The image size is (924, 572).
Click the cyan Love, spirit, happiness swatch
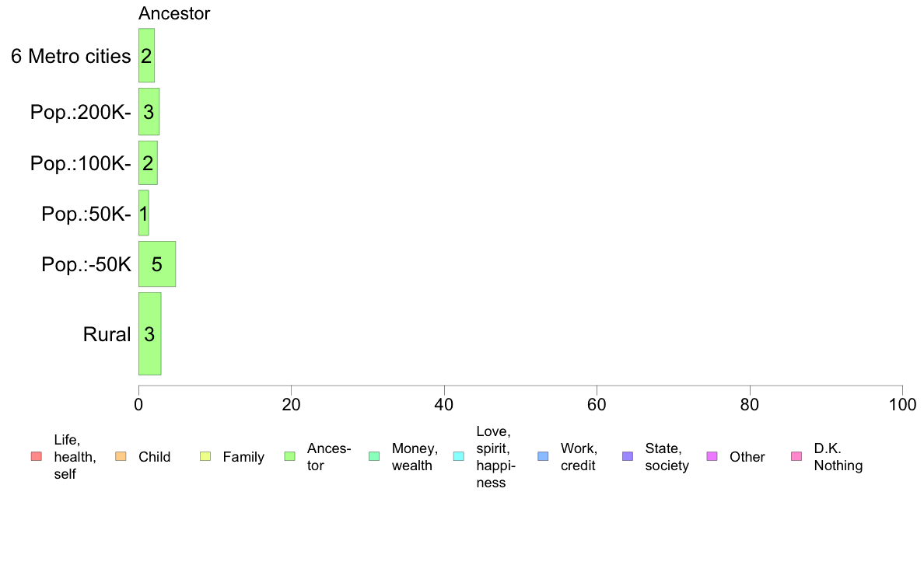tap(458, 456)
